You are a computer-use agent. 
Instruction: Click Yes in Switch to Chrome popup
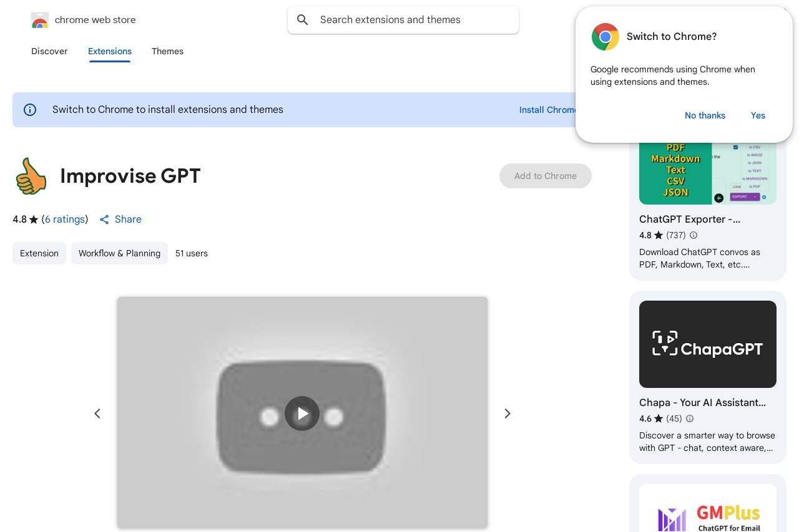coord(758,115)
